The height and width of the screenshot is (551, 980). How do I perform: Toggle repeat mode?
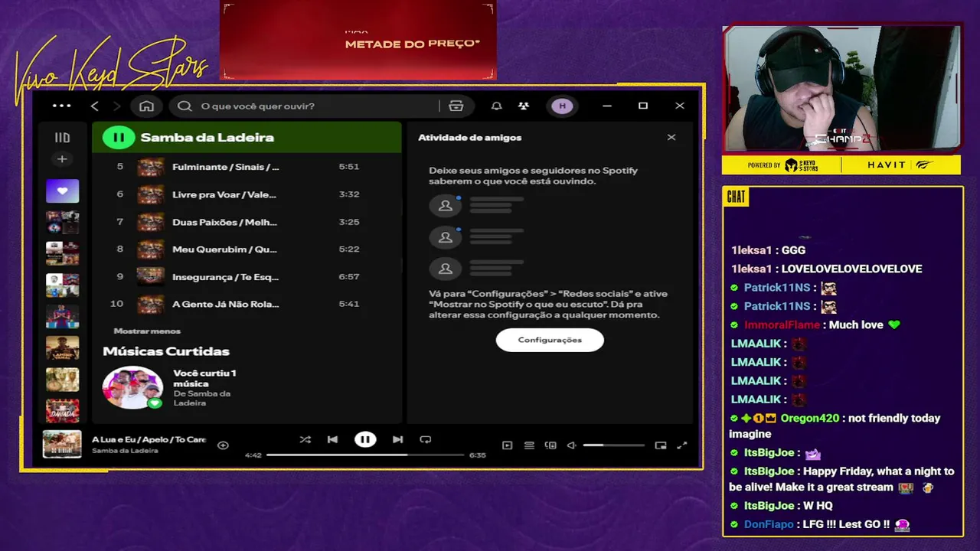pos(426,439)
